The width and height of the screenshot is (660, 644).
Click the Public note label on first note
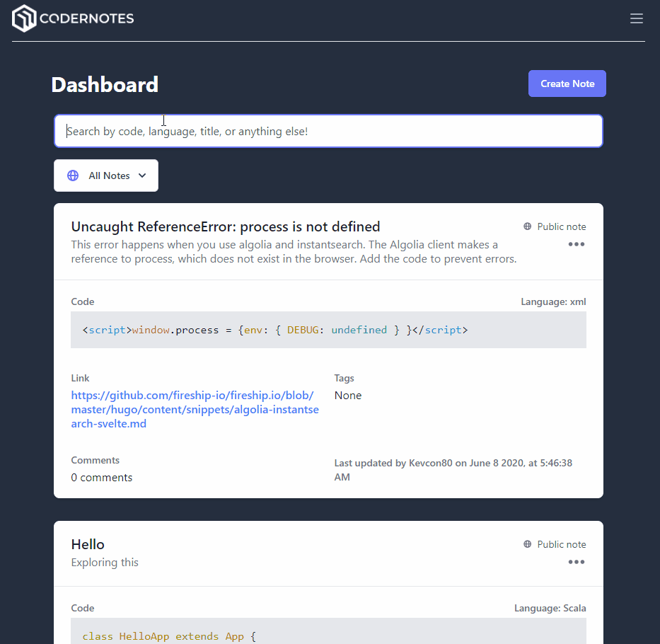click(562, 226)
